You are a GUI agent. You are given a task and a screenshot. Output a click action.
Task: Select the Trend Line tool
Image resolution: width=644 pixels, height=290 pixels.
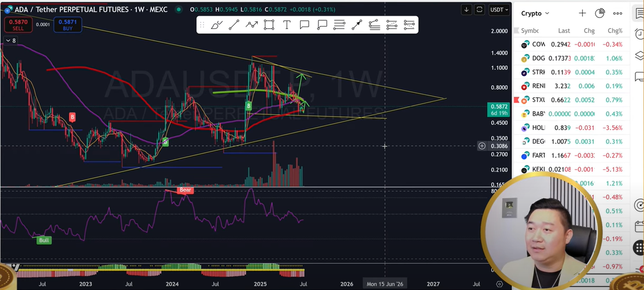pyautogui.click(x=234, y=25)
